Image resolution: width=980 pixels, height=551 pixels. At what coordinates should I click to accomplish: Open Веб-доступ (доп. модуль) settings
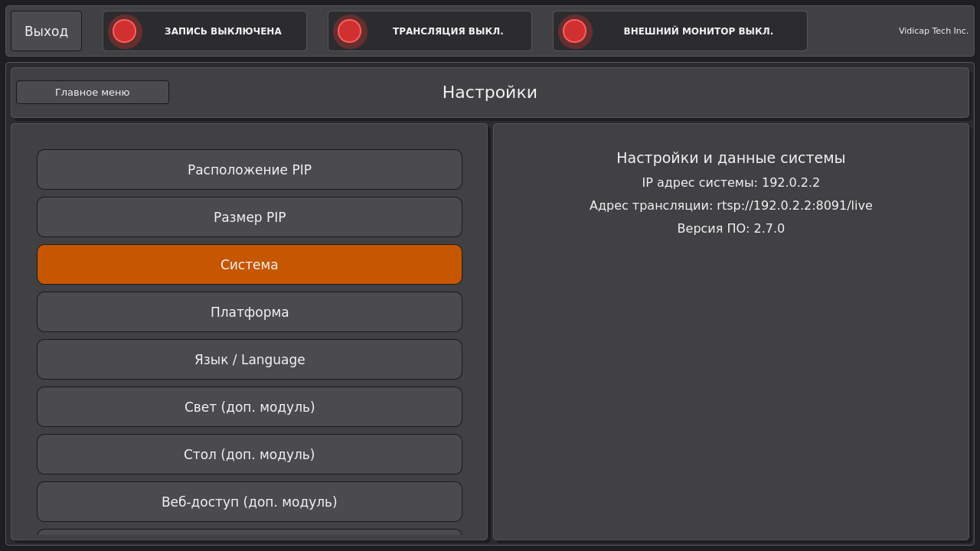tap(250, 502)
